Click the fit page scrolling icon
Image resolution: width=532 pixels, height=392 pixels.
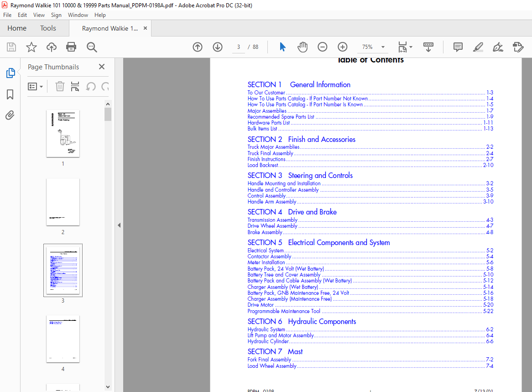[402, 47]
